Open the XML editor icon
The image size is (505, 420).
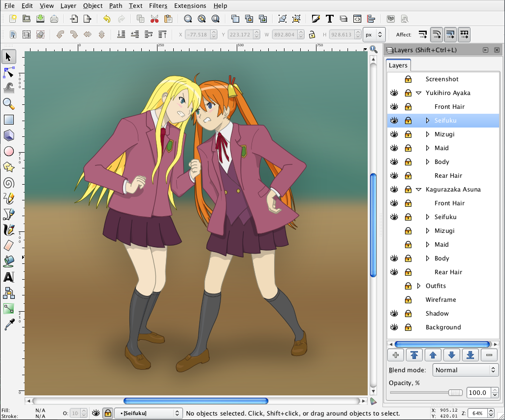click(357, 19)
